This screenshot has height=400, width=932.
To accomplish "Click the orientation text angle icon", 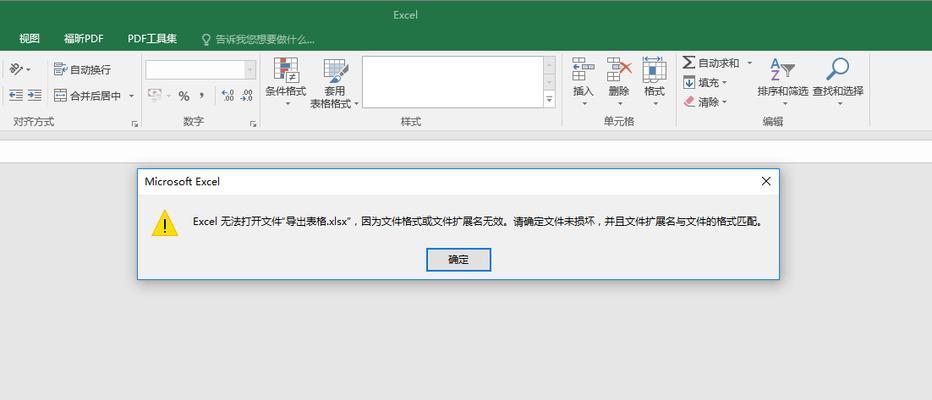I will pyautogui.click(x=16, y=70).
